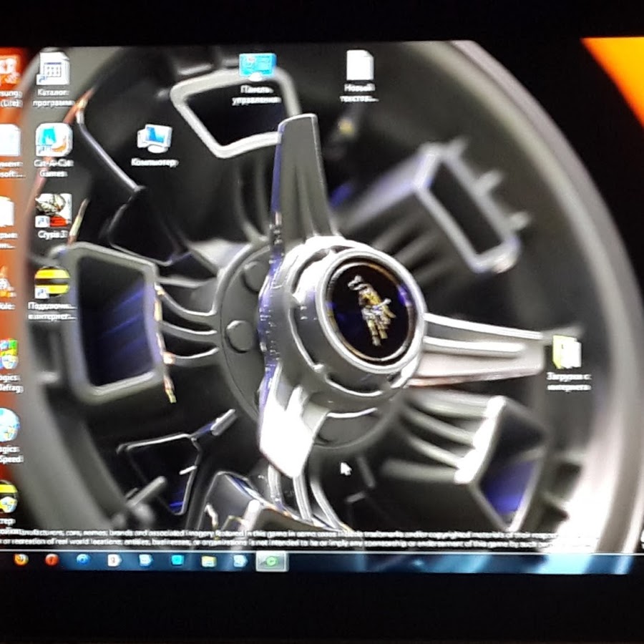
Task: Click the red round icon in taskbar
Action: (52, 560)
